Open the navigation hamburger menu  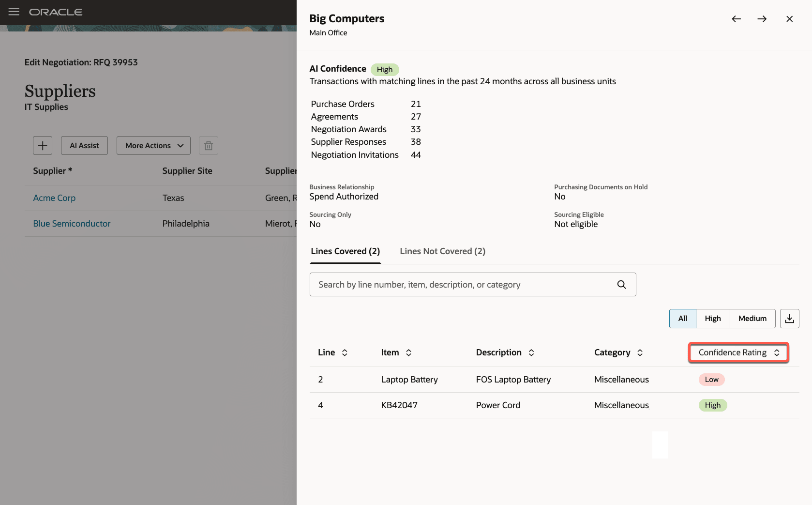point(14,12)
